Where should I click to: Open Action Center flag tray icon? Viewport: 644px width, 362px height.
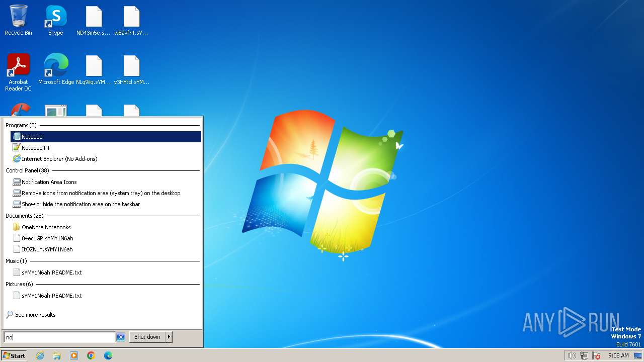tap(597, 355)
